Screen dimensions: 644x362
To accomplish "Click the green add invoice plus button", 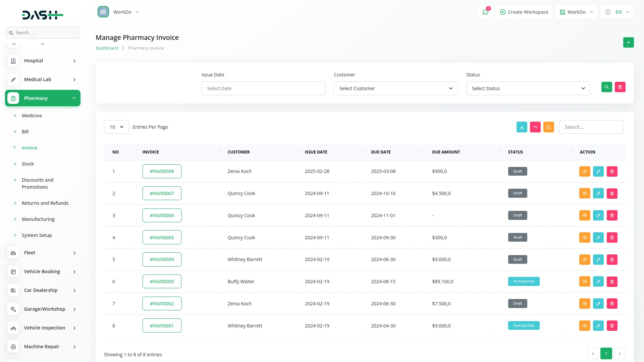I will (628, 43).
